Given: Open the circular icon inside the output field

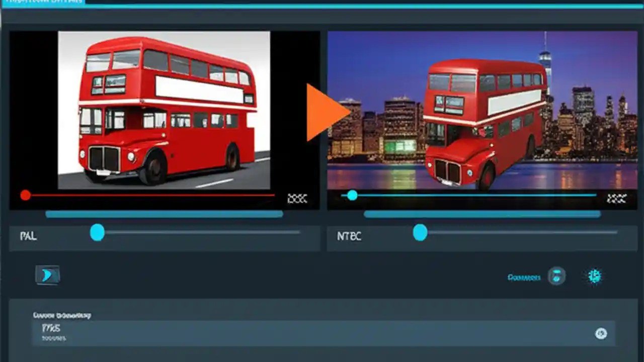Looking at the screenshot, I should [601, 333].
